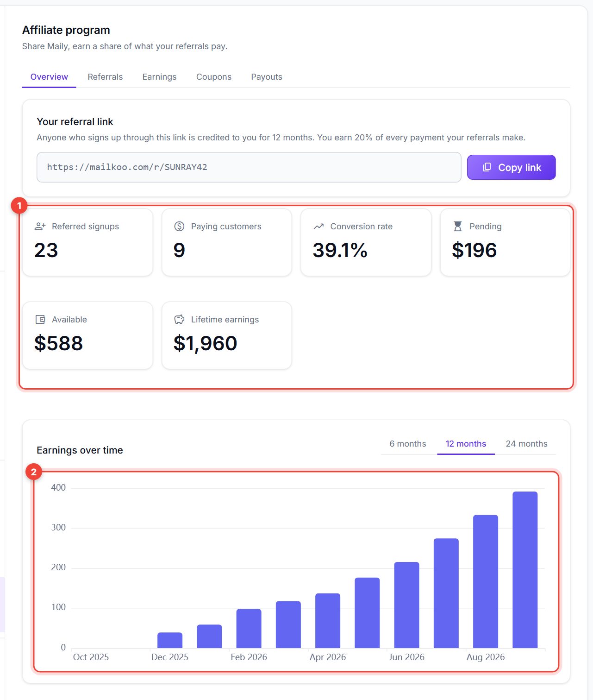Click the Jun 2026 axis label
Screen dimensions: 593x700
406,657
